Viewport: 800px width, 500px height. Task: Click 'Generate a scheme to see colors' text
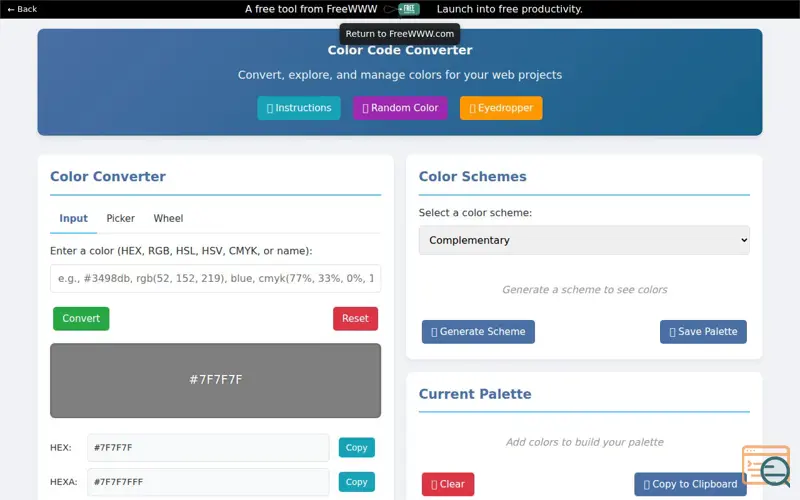(585, 290)
